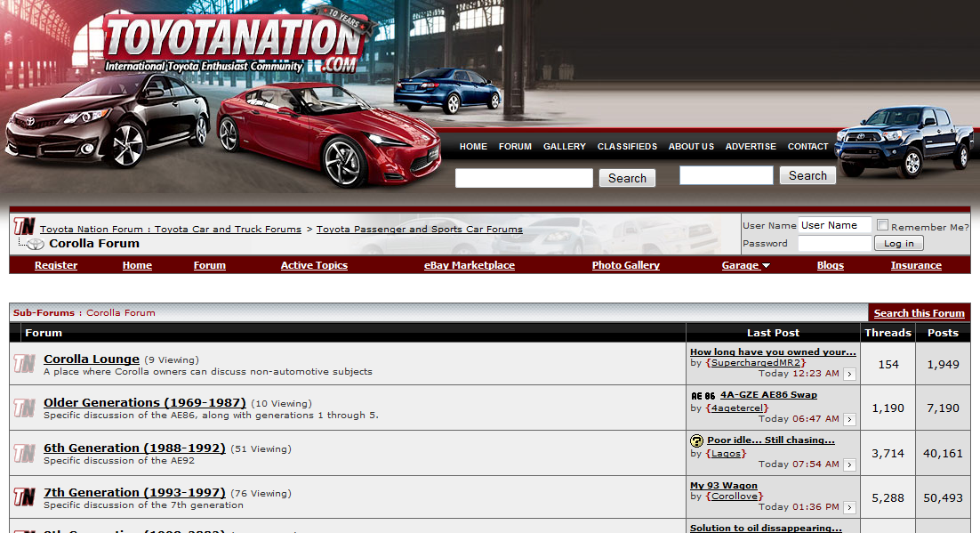Open the 4A-GZE AE86 Swap thread

click(768, 395)
